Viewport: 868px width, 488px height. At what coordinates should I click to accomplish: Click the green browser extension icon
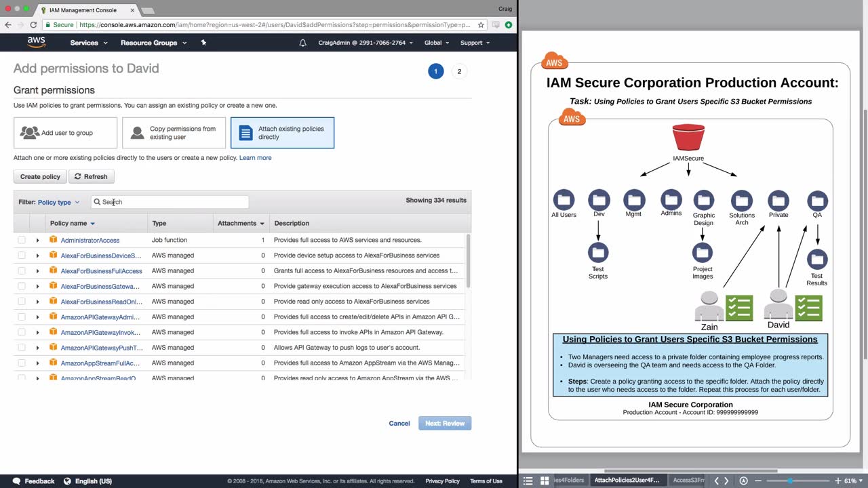[508, 25]
